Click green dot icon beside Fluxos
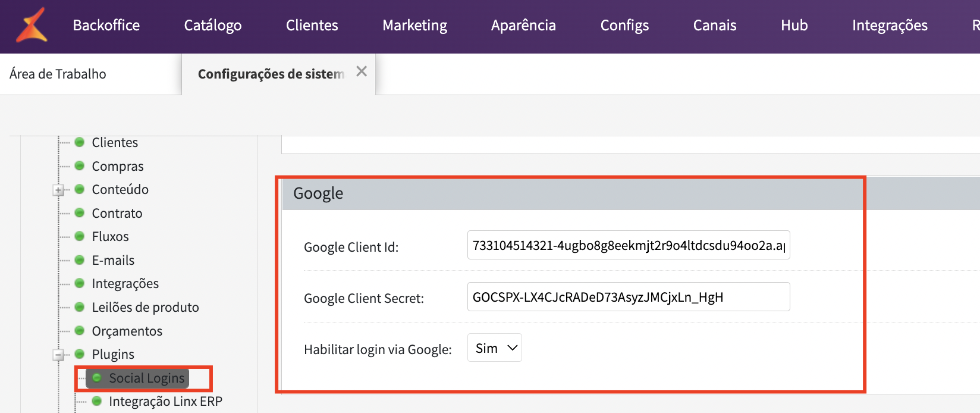 pos(80,236)
